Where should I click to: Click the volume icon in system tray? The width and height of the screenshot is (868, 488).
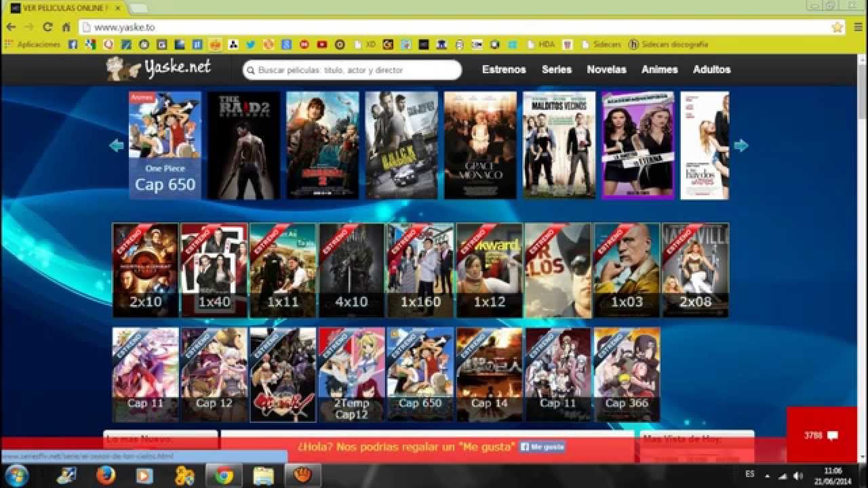point(797,476)
